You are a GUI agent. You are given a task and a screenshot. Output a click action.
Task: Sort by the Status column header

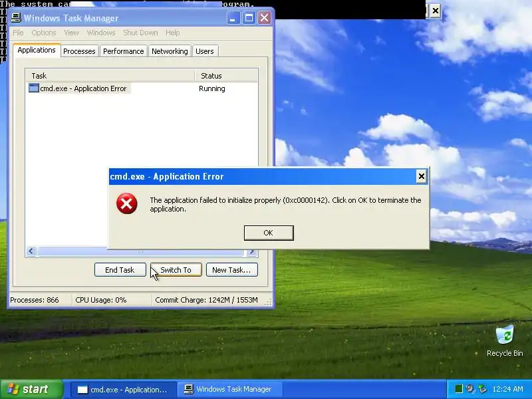click(226, 76)
